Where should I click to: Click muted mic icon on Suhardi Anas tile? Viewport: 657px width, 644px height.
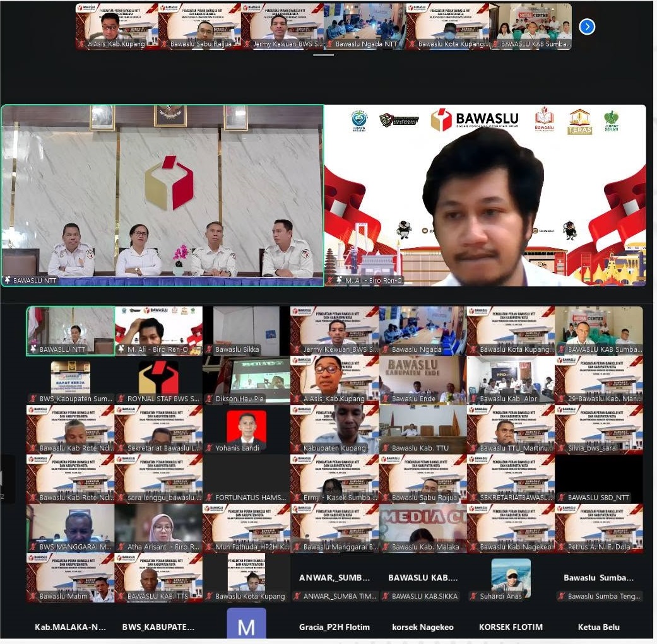[473, 596]
